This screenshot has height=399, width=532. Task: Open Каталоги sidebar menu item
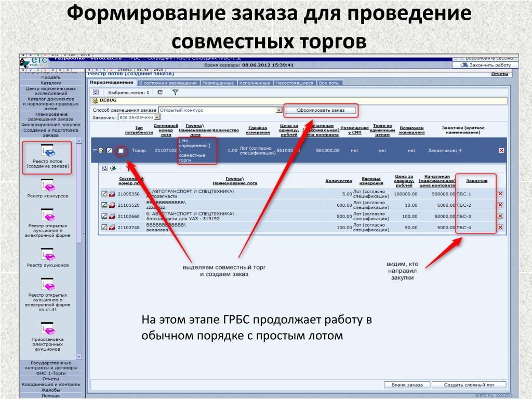tap(51, 83)
